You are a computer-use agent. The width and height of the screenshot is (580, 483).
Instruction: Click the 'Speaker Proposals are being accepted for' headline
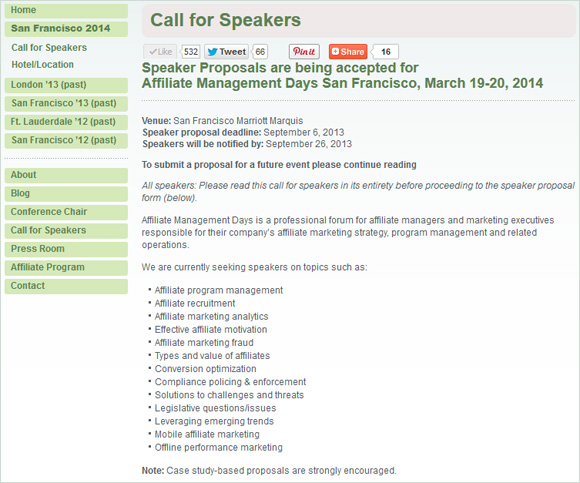tap(280, 68)
